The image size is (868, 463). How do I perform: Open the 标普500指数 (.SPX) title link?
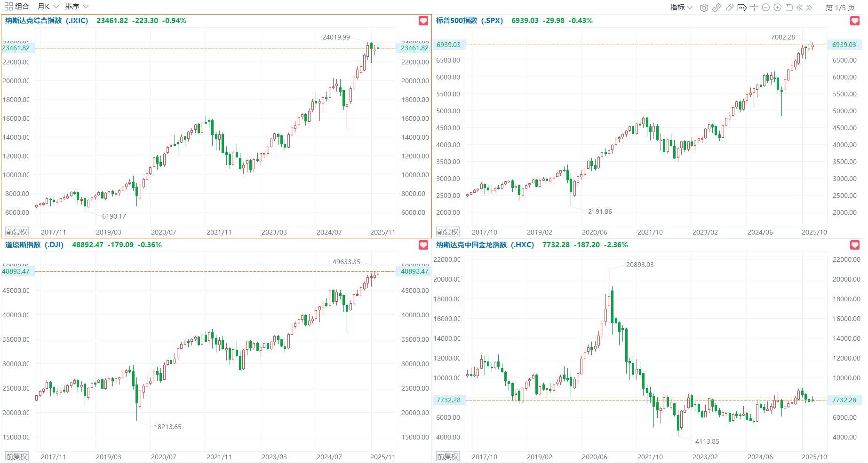point(469,21)
